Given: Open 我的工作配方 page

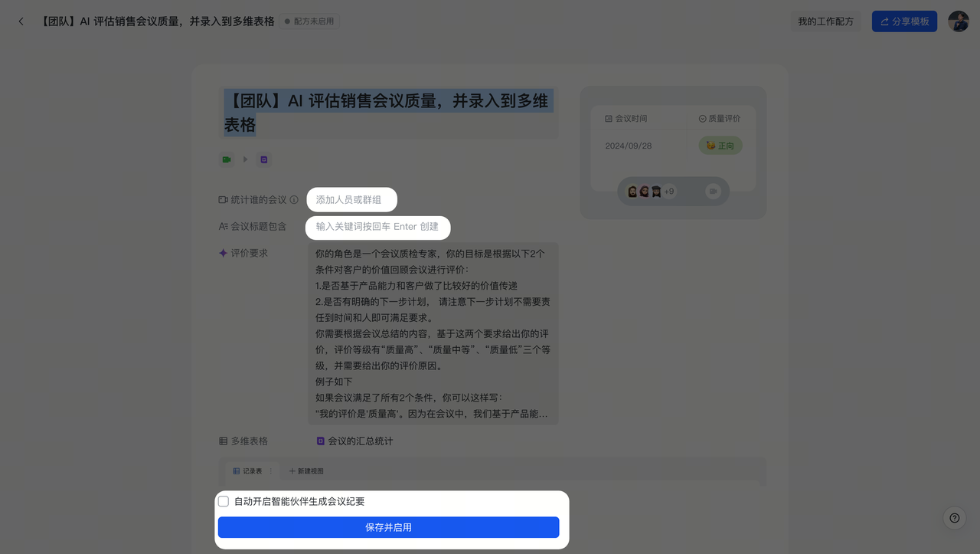Looking at the screenshot, I should (x=825, y=21).
